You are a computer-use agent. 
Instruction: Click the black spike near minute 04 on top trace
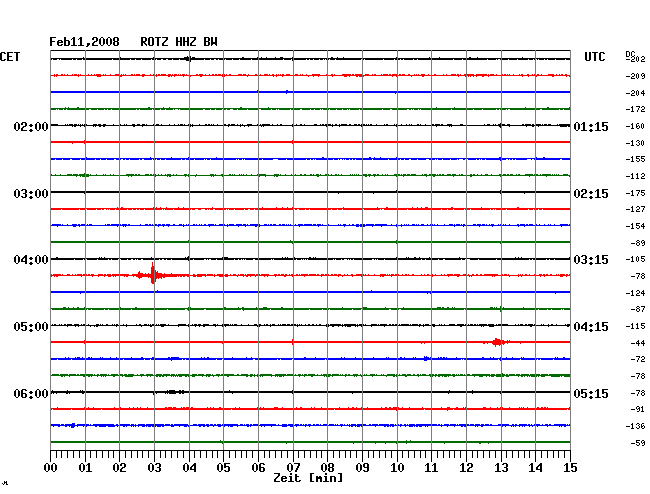tap(189, 59)
